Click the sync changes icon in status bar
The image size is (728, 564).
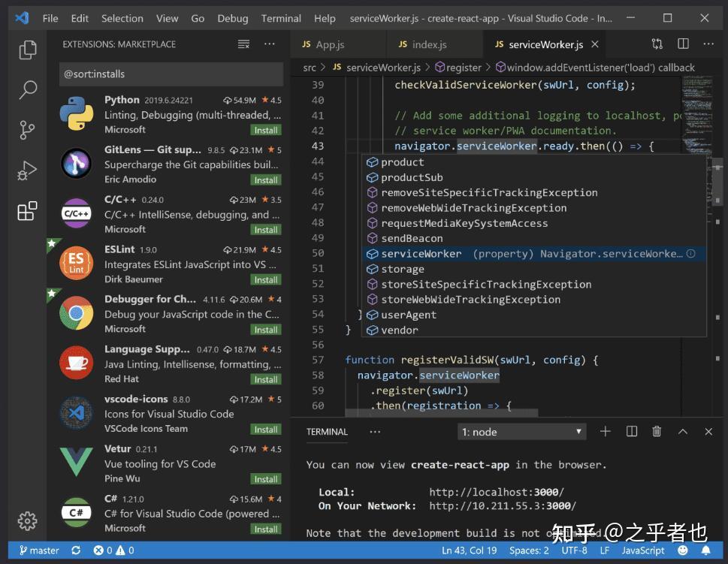click(76, 550)
